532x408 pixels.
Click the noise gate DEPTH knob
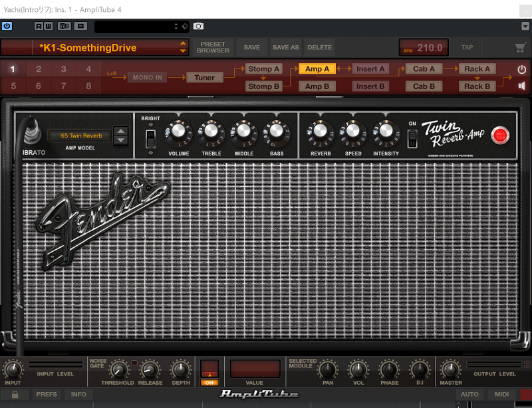[180, 370]
